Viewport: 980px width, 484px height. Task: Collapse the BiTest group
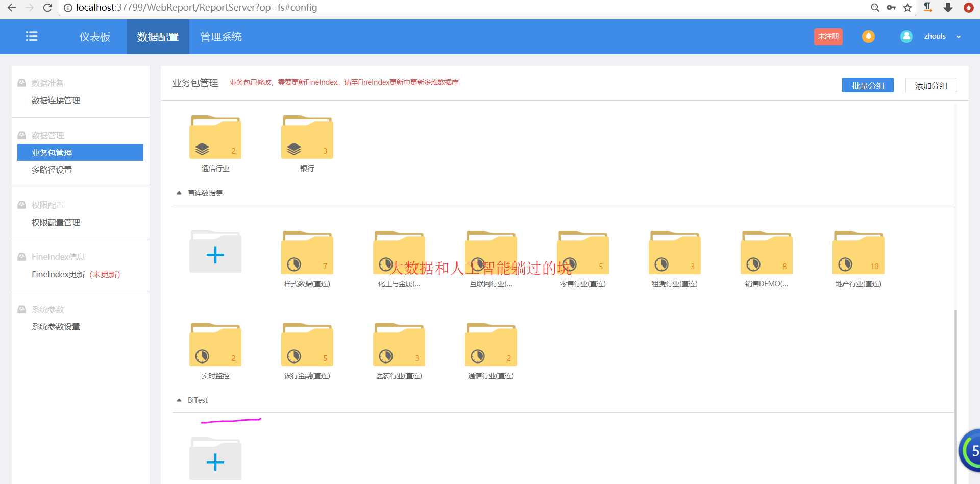[x=179, y=400]
